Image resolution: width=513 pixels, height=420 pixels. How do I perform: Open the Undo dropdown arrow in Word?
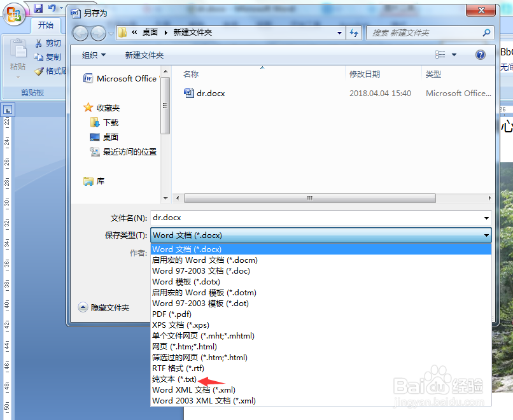(61, 8)
